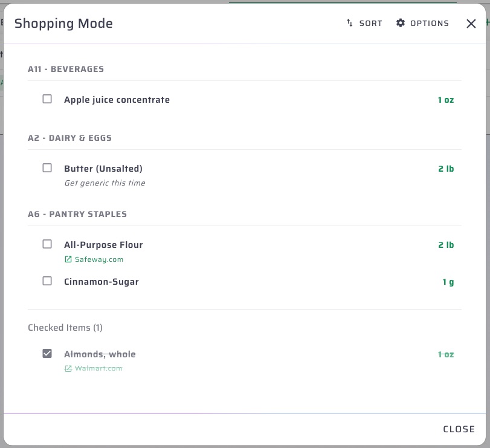The width and height of the screenshot is (490, 448).
Task: Mark Butter (Unsalted) as purchased
Action: click(47, 168)
